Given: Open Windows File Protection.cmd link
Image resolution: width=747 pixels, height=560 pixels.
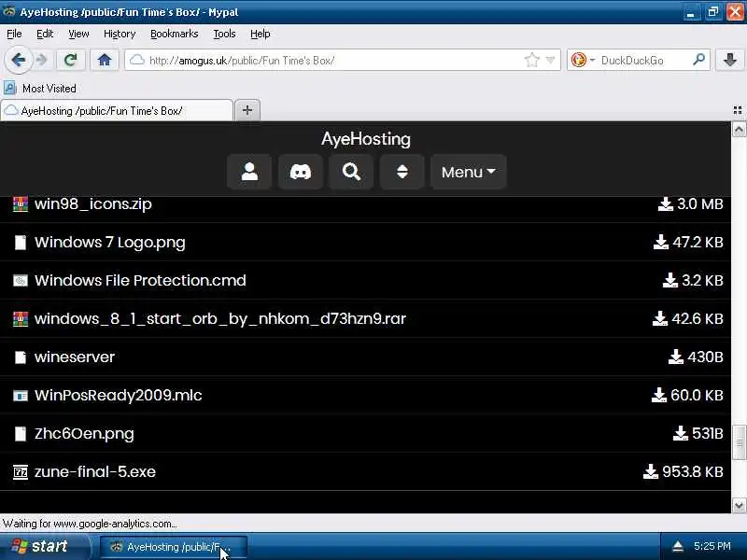Looking at the screenshot, I should click(x=140, y=280).
